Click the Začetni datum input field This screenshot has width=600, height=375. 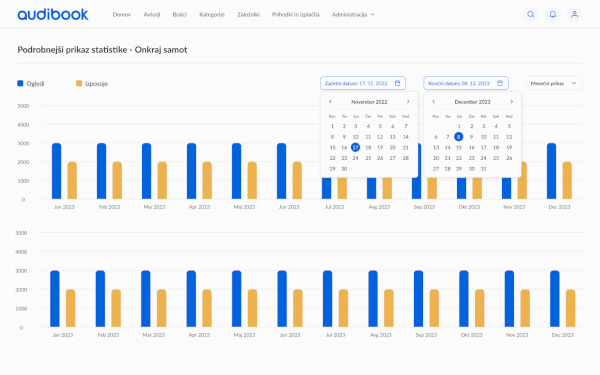point(363,83)
